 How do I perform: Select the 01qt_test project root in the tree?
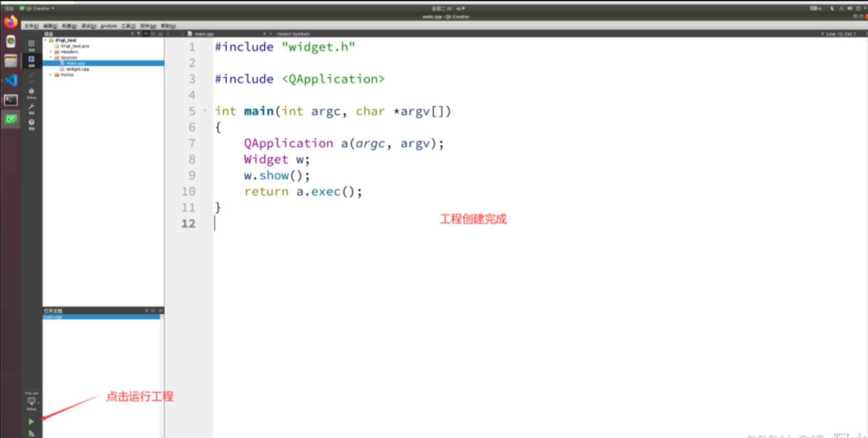66,40
